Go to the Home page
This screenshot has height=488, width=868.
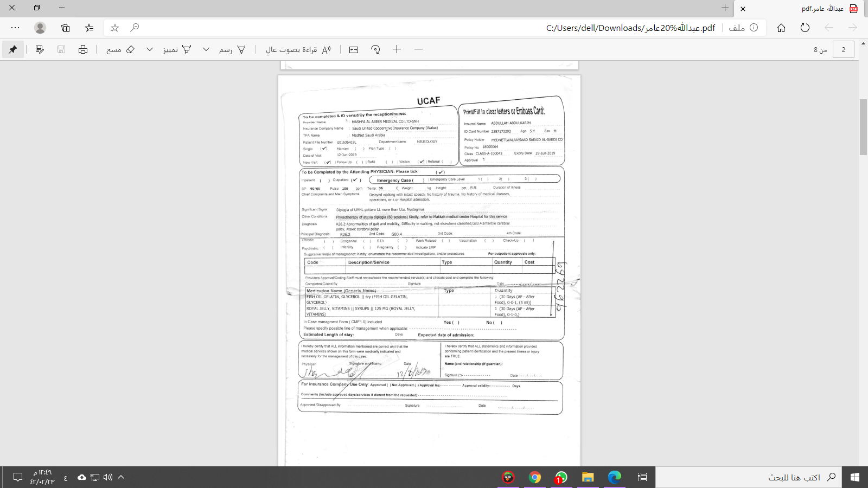[x=781, y=28]
